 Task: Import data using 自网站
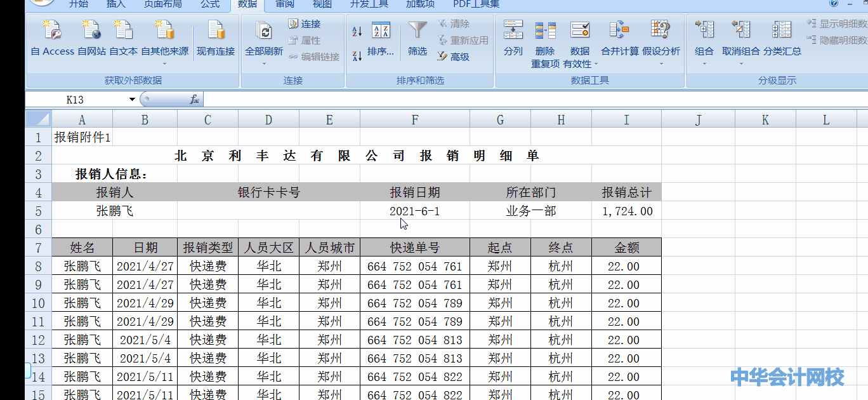click(92, 38)
